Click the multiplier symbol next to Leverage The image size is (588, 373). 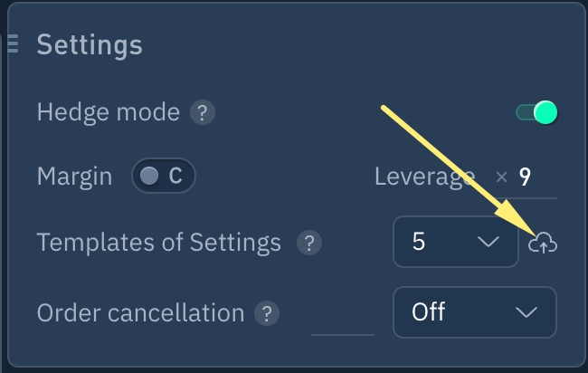(x=501, y=176)
